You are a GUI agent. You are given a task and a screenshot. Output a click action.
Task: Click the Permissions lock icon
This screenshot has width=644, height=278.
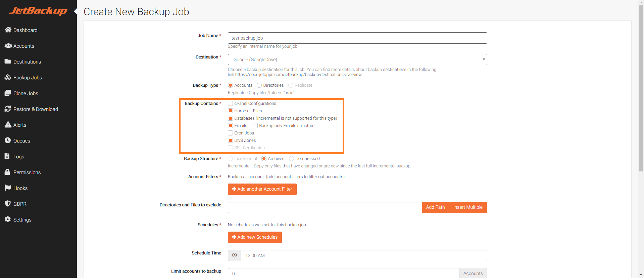pyautogui.click(x=7, y=172)
